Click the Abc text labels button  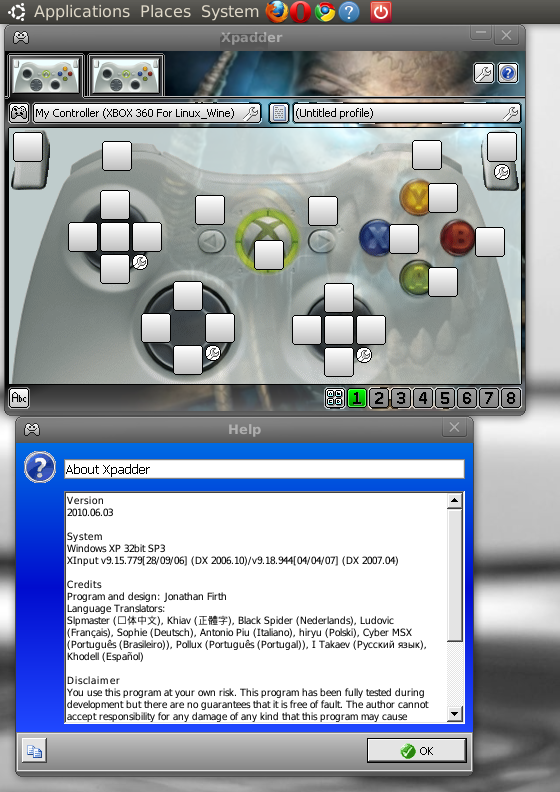[x=19, y=398]
